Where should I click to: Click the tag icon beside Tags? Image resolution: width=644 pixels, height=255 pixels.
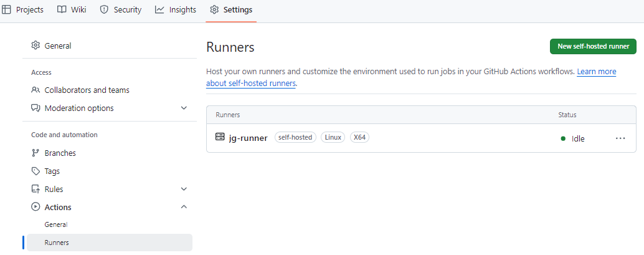[36, 171]
